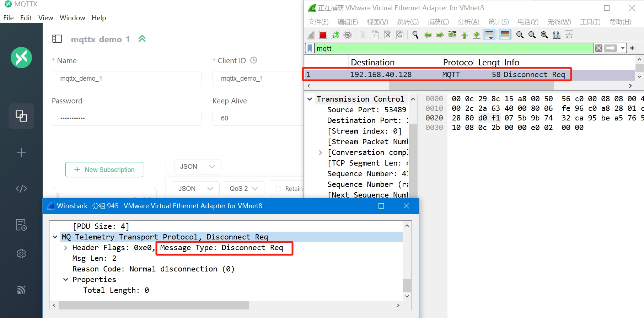This screenshot has width=644, height=318.
Task: Open MQTTX Settings gear
Action: click(21, 254)
